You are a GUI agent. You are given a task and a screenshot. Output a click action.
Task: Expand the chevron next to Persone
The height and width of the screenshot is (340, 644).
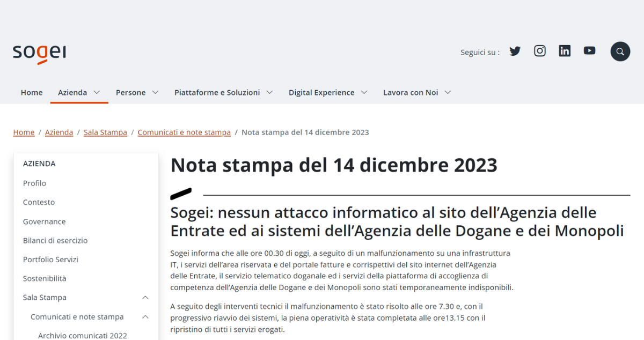[155, 92]
